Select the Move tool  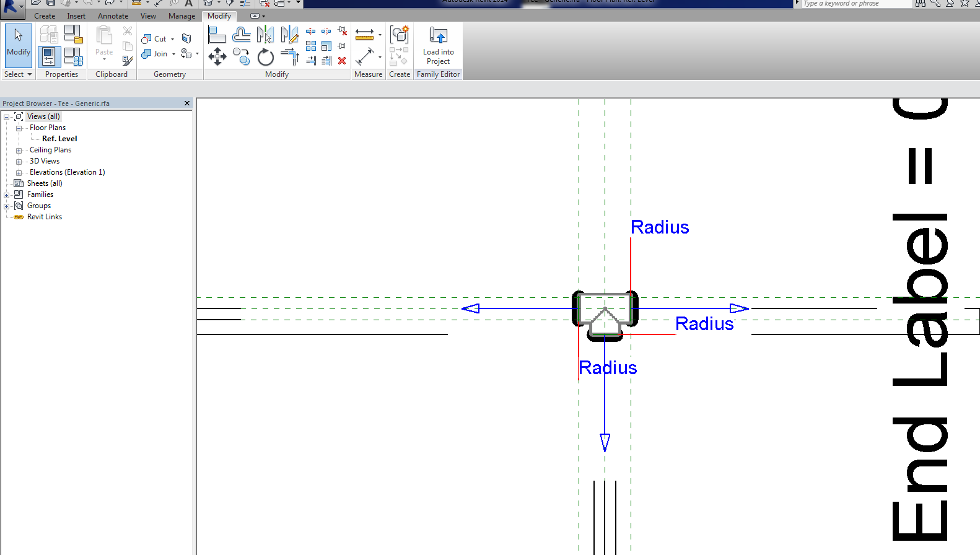[x=217, y=57]
